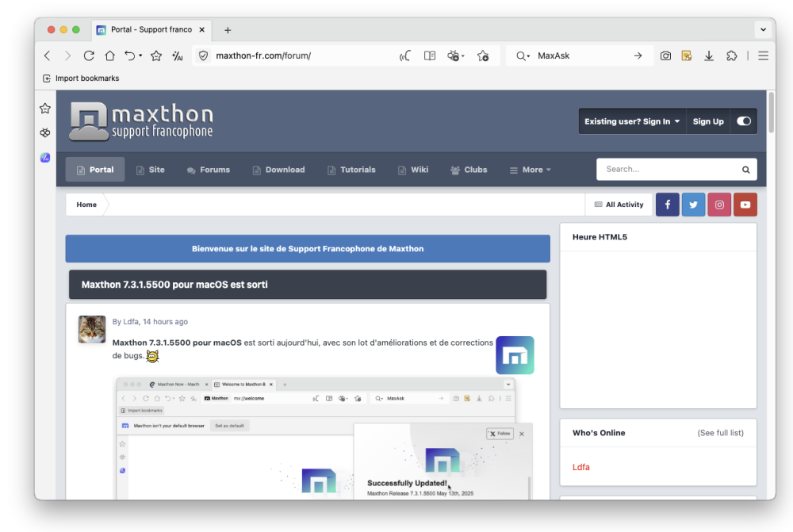Click the screenshot camera icon in toolbar
Screen dimensions: 793x532
666,55
